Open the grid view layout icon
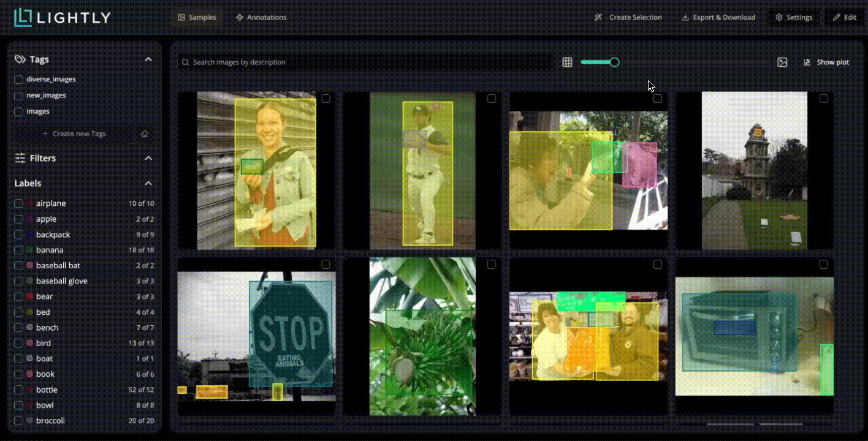The image size is (868, 441). (x=566, y=62)
